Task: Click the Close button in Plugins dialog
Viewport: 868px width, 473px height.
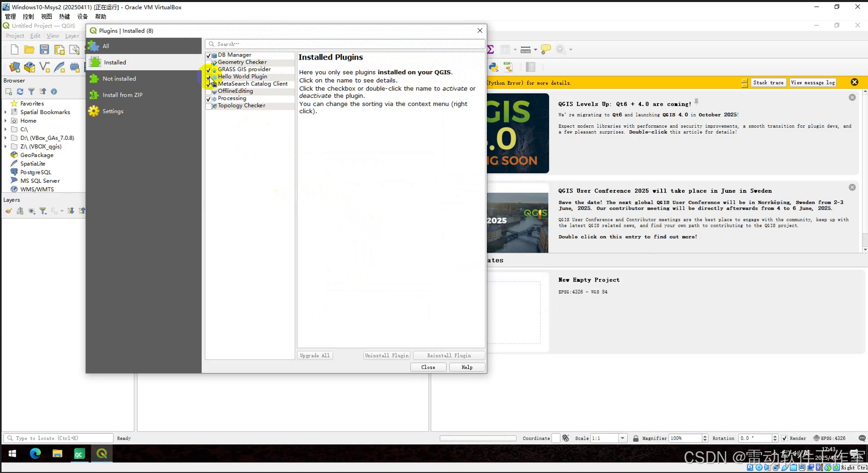Action: [428, 367]
